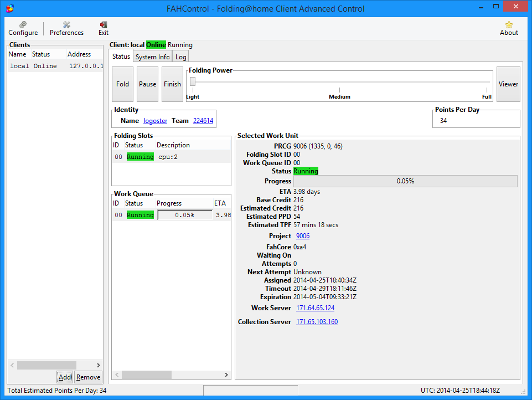Select folding slot 00 cpu:2 row
Viewport: 532px width, 400px height.
pos(172,157)
